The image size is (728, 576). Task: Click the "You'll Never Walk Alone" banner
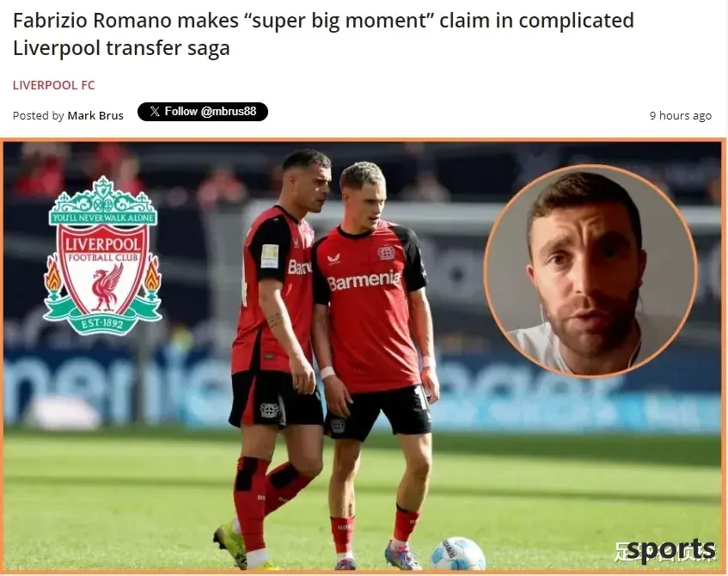(x=102, y=218)
